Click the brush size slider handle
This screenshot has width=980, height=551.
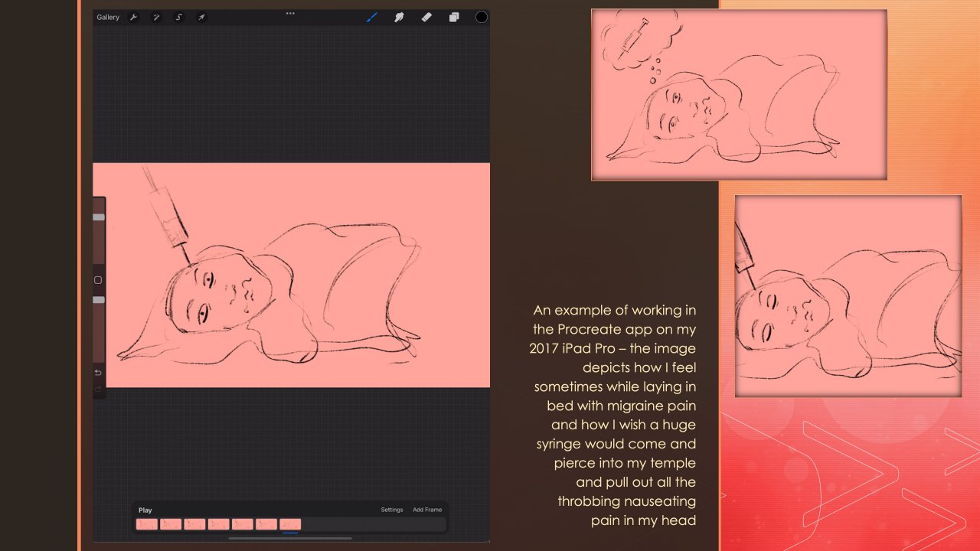pyautogui.click(x=99, y=217)
